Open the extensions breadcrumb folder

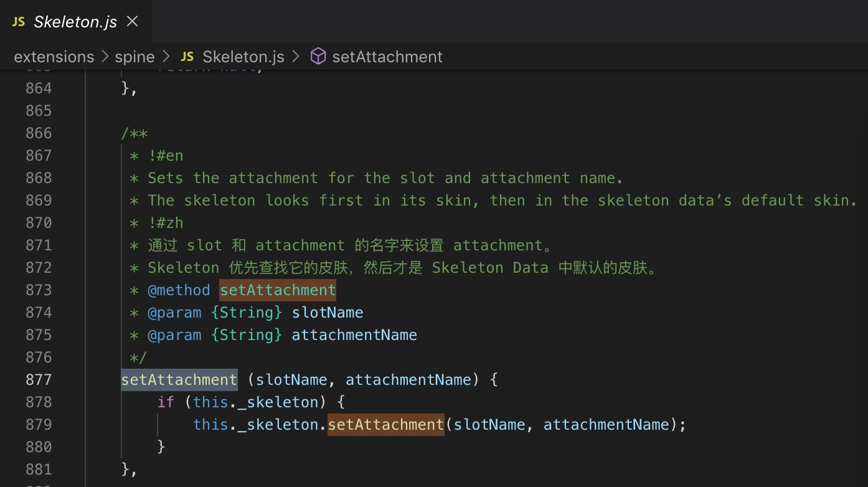coord(54,57)
